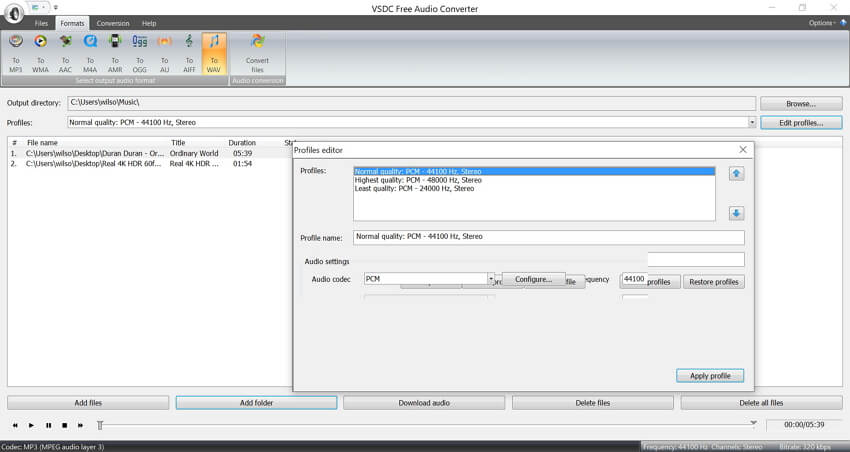Skip to next track in player
The width and height of the screenshot is (850, 452).
click(x=80, y=425)
